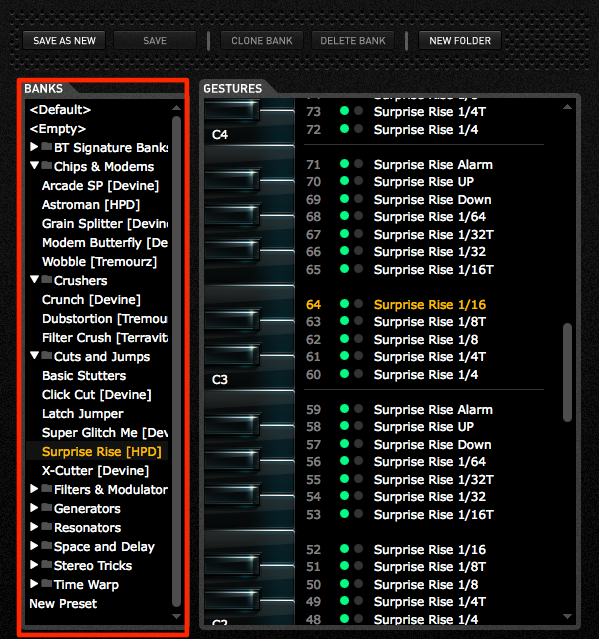Viewport: 599px width, 639px height.
Task: Toggle green dot for gesture 56
Action: pyautogui.click(x=344, y=461)
